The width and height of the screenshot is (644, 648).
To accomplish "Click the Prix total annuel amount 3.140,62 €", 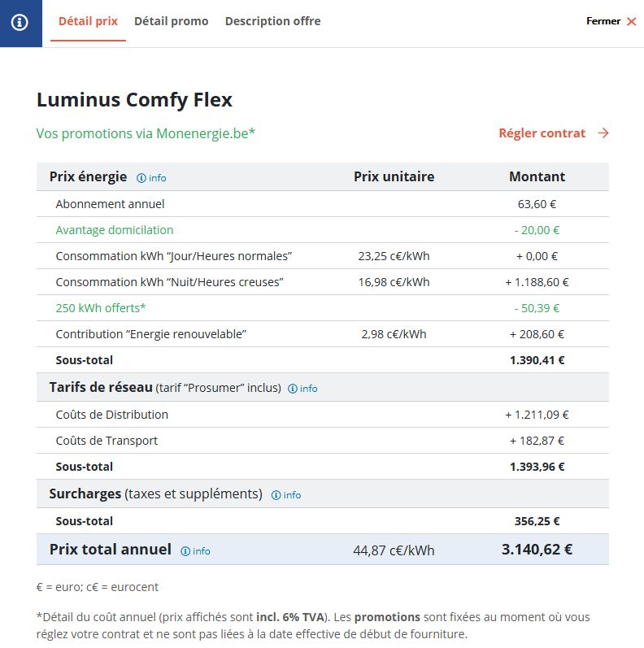I will click(537, 550).
